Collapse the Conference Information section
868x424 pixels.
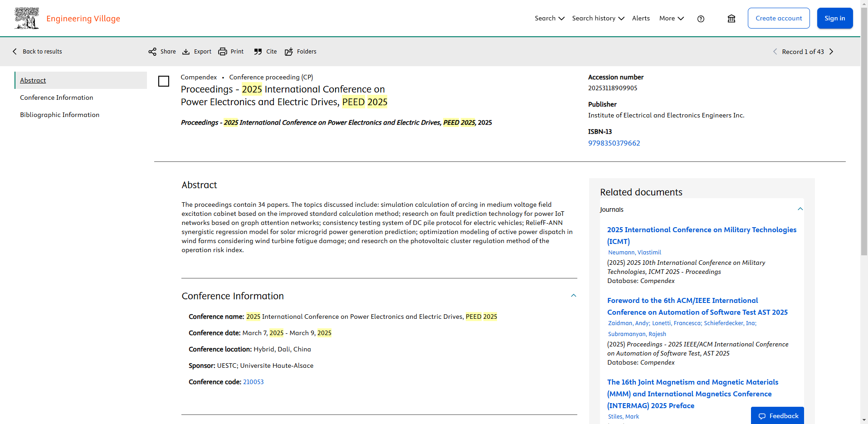click(x=573, y=296)
